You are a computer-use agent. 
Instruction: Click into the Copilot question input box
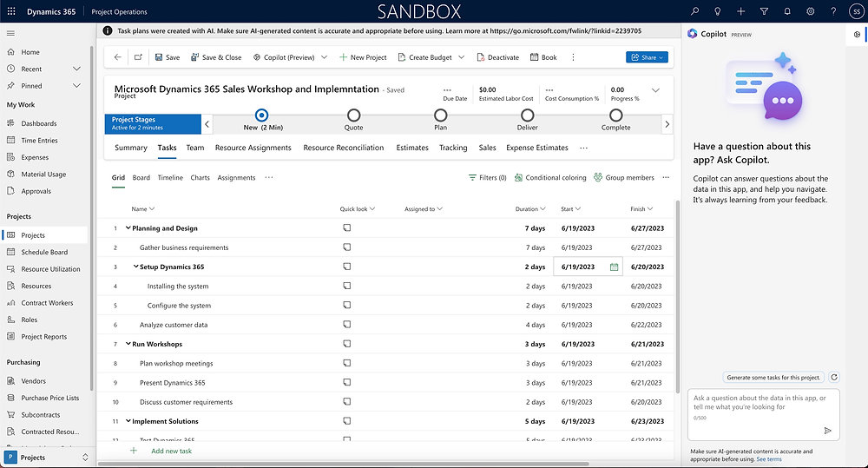[763, 414]
